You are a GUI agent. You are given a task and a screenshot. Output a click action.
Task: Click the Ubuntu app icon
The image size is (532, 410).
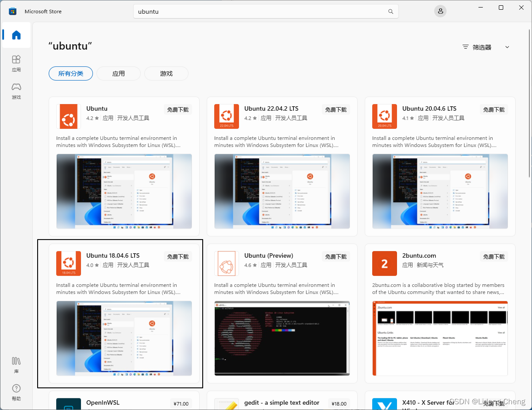pyautogui.click(x=69, y=116)
